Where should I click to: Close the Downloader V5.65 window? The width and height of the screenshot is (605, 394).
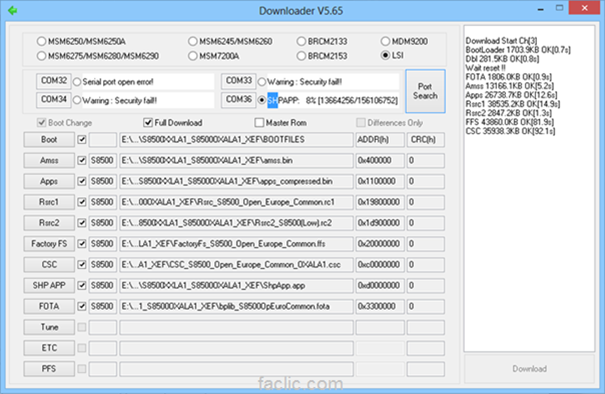click(585, 8)
